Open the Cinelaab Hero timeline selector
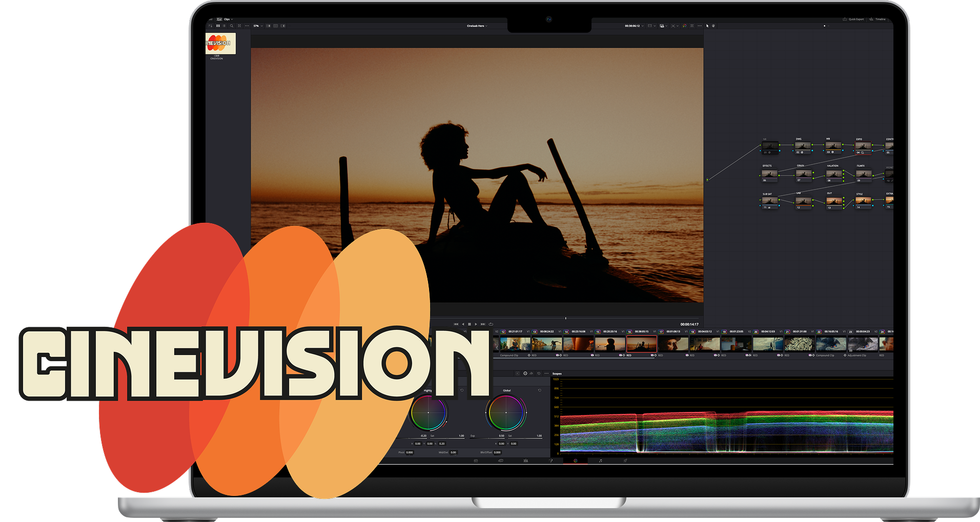The width and height of the screenshot is (980, 522). (477, 25)
